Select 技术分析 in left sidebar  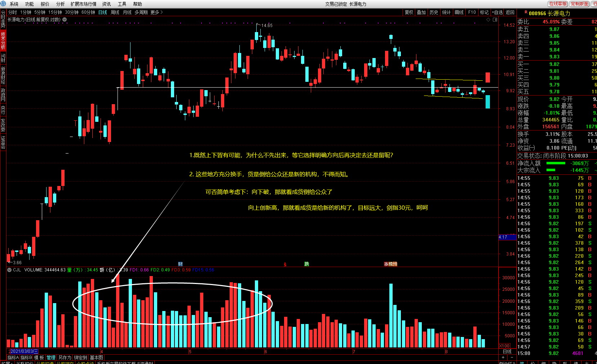(3, 40)
